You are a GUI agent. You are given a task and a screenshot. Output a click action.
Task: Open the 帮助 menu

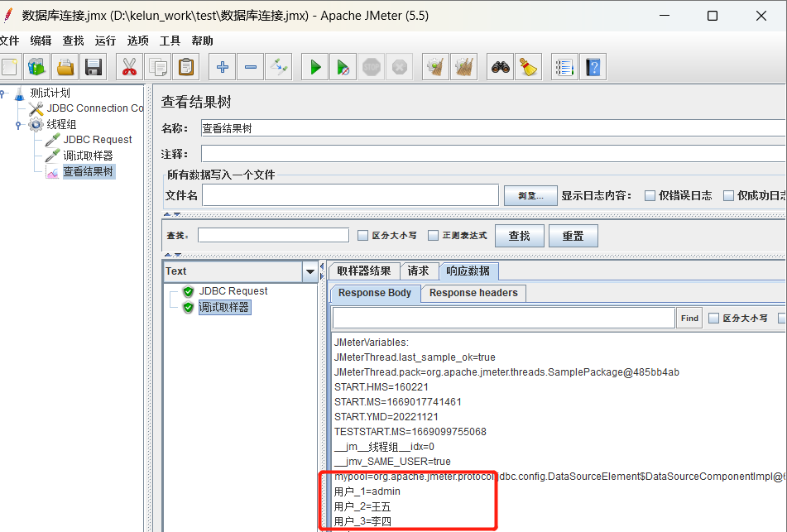[202, 41]
